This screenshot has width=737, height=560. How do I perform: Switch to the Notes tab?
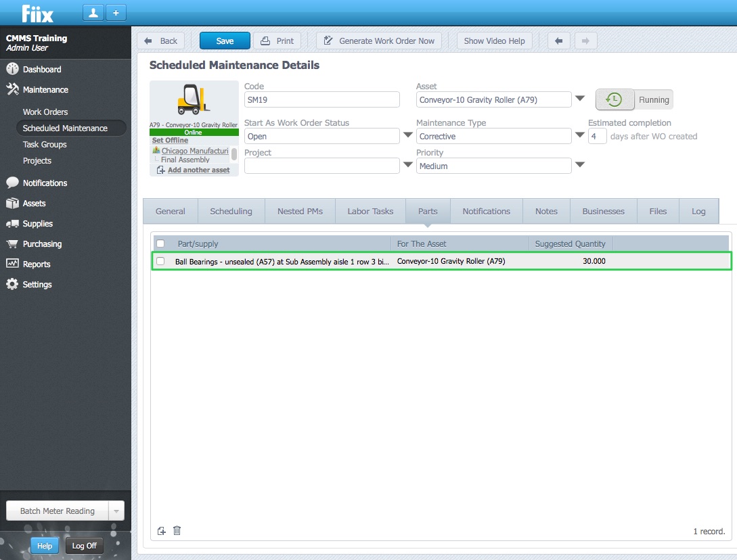coord(546,212)
